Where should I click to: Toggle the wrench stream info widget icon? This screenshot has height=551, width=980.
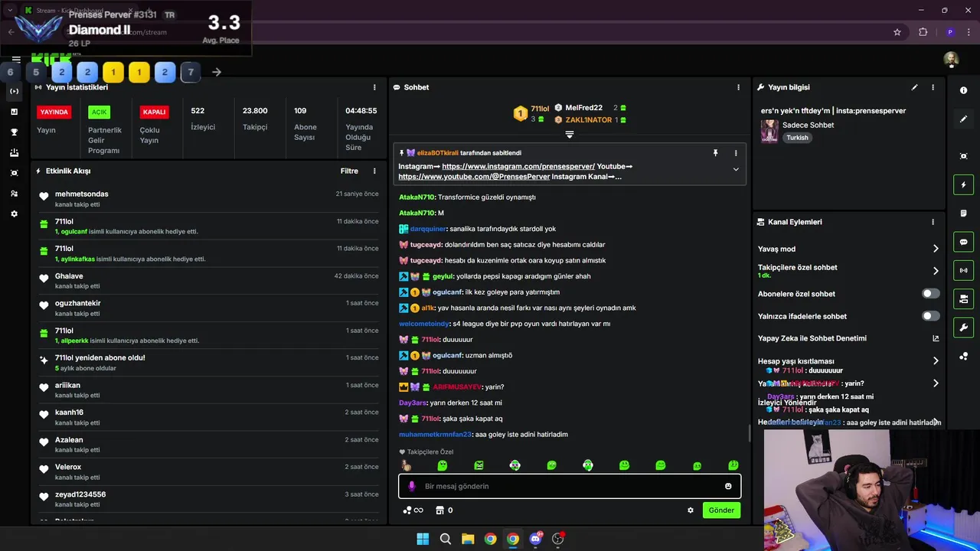point(963,328)
